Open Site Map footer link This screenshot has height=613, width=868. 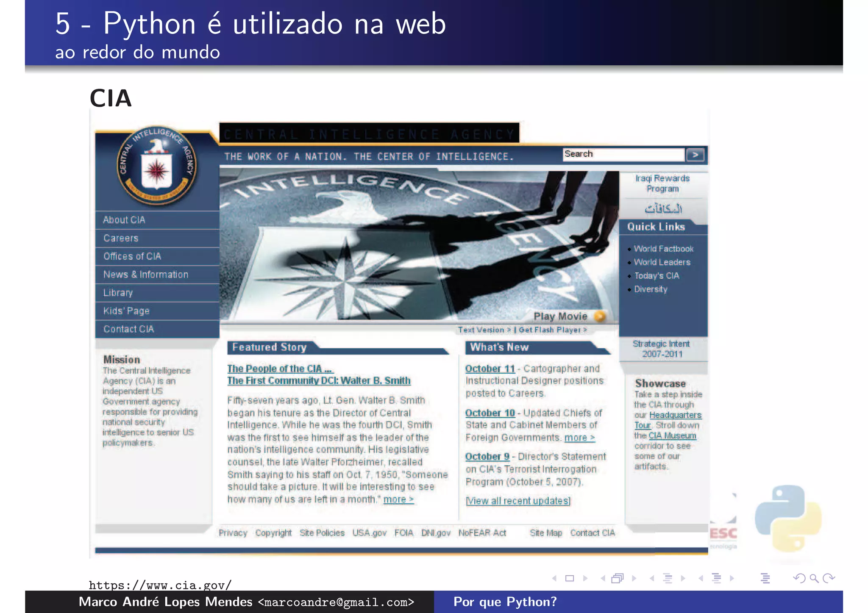click(x=546, y=533)
